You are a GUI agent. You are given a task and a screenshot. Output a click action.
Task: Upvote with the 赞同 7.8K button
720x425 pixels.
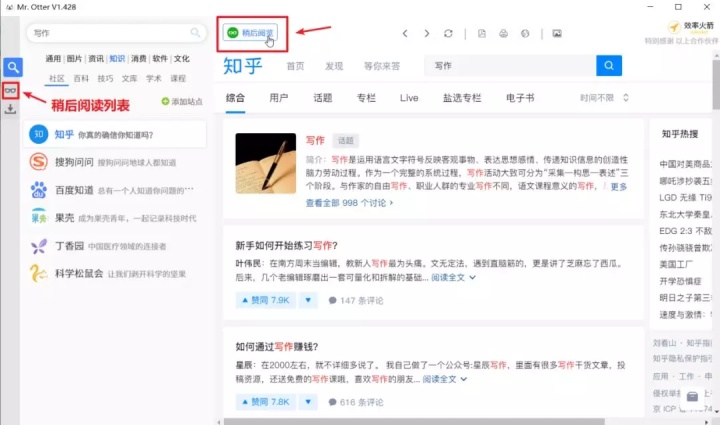click(265, 402)
